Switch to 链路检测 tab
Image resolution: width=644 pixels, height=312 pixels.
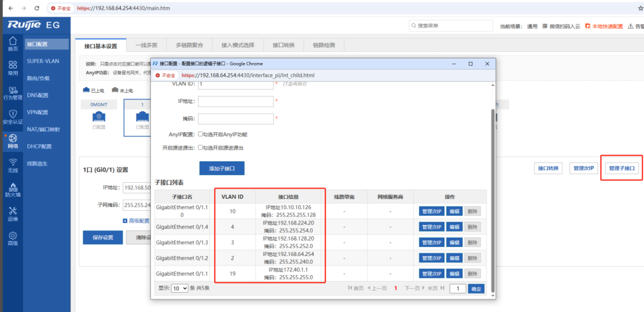(324, 45)
